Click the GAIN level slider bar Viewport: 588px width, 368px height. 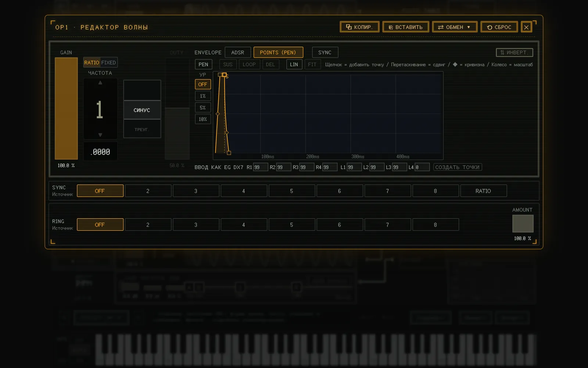66,108
